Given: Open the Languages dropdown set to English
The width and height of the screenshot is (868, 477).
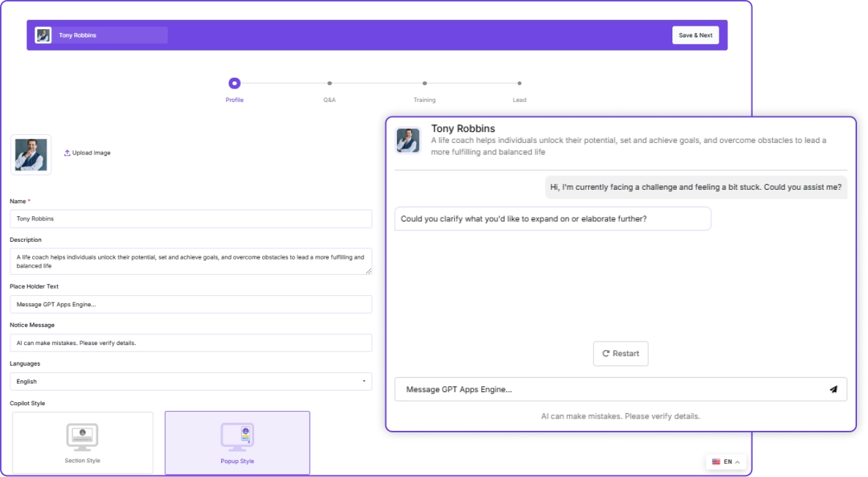Looking at the screenshot, I should click(190, 382).
